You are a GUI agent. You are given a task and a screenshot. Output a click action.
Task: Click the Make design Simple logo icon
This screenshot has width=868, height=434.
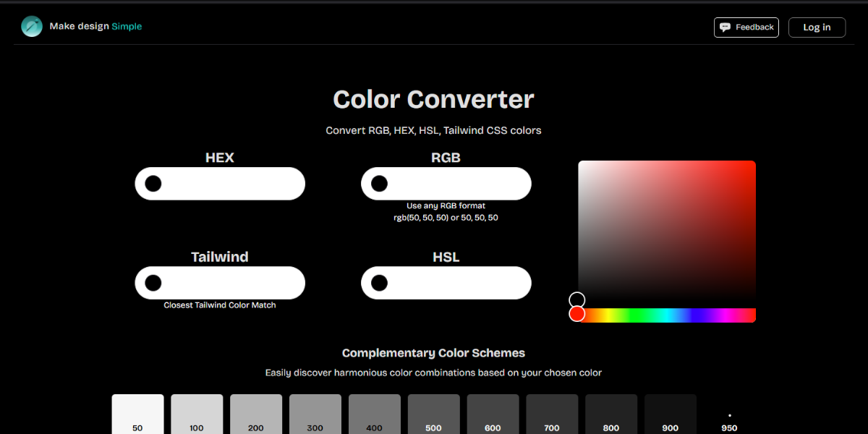pos(32,26)
